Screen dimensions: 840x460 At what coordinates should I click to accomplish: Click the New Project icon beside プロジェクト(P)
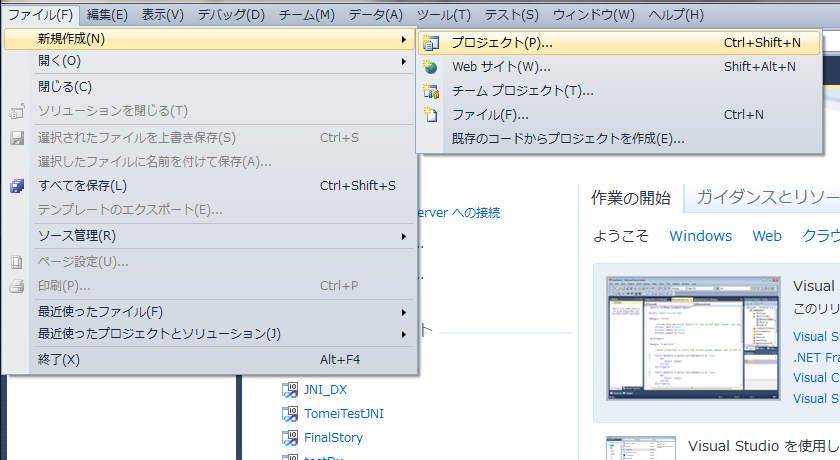click(430, 43)
